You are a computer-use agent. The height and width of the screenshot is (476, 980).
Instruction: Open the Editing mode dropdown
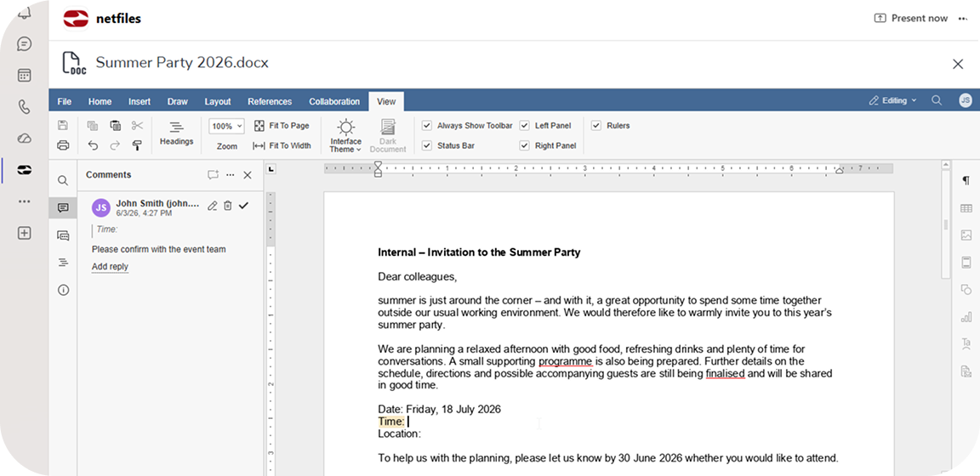(893, 100)
